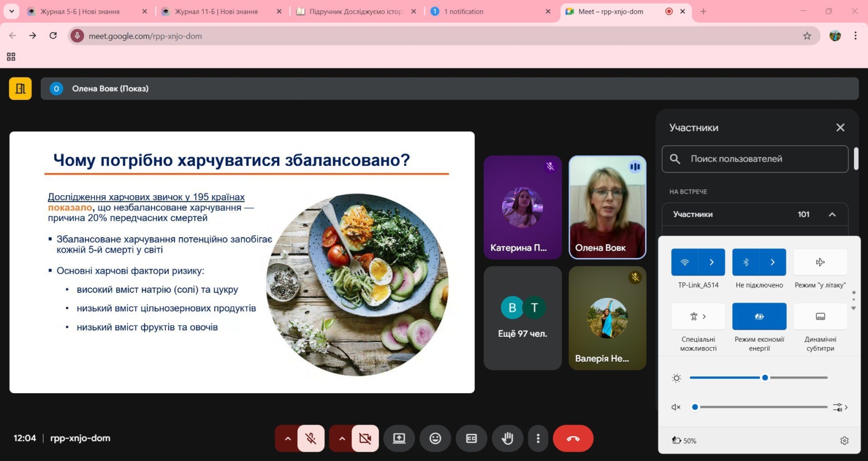Click the Поиск пользователей search field

[x=759, y=159]
